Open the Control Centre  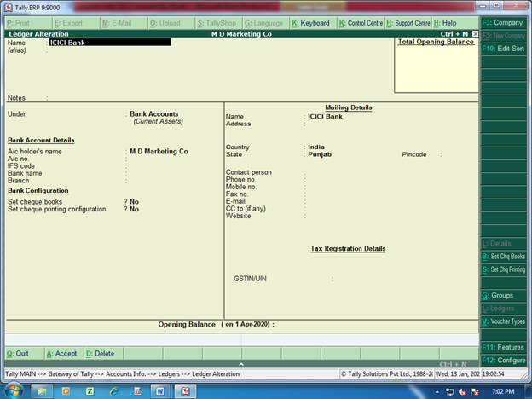tap(361, 23)
